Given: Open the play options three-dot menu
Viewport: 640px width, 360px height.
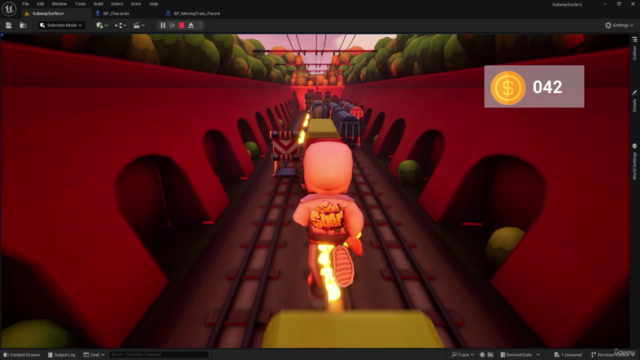Looking at the screenshot, I should [x=200, y=25].
